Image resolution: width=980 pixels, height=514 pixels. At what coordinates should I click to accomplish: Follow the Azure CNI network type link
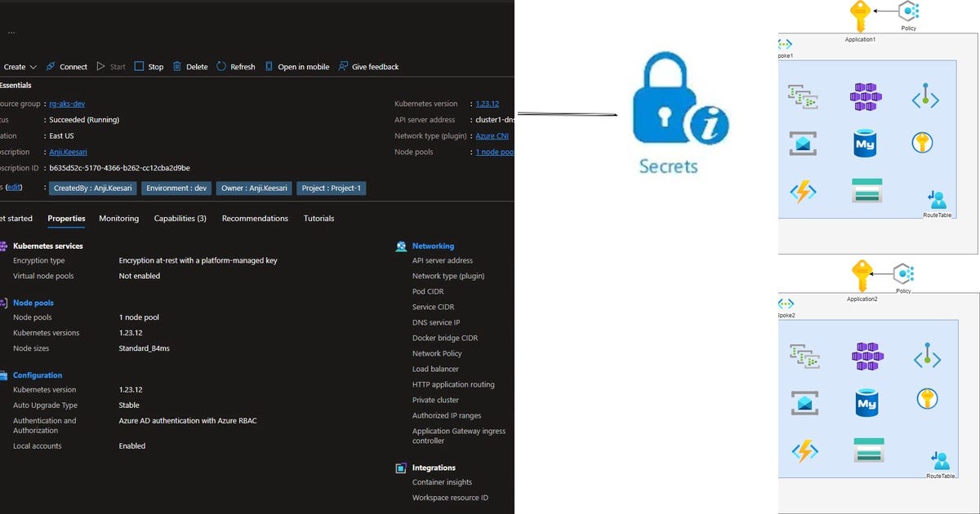point(492,135)
